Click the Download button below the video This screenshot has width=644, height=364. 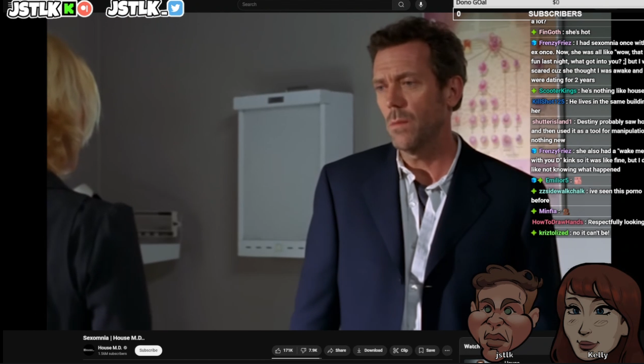(370, 350)
